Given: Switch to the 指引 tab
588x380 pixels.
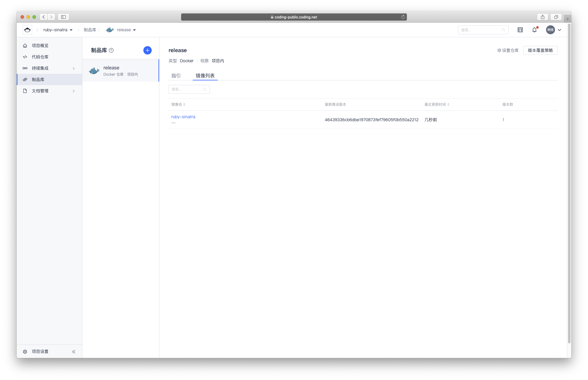Looking at the screenshot, I should pyautogui.click(x=176, y=76).
